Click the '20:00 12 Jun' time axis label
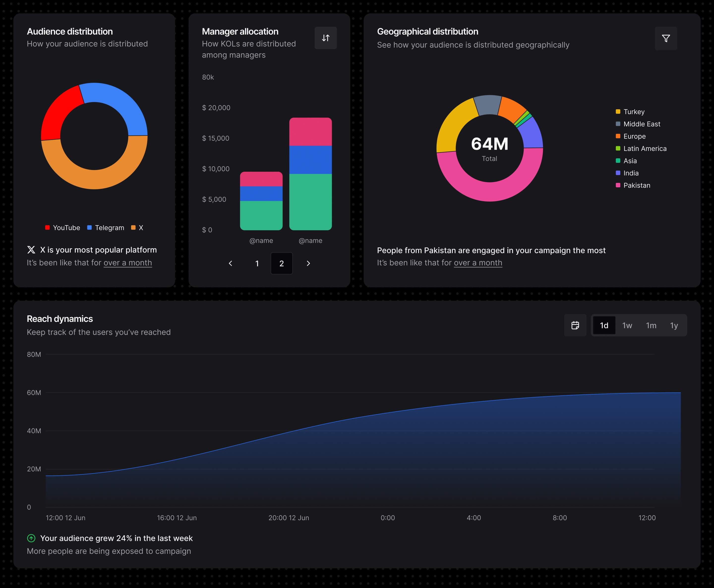Viewport: 714px width, 588px height. click(x=289, y=518)
